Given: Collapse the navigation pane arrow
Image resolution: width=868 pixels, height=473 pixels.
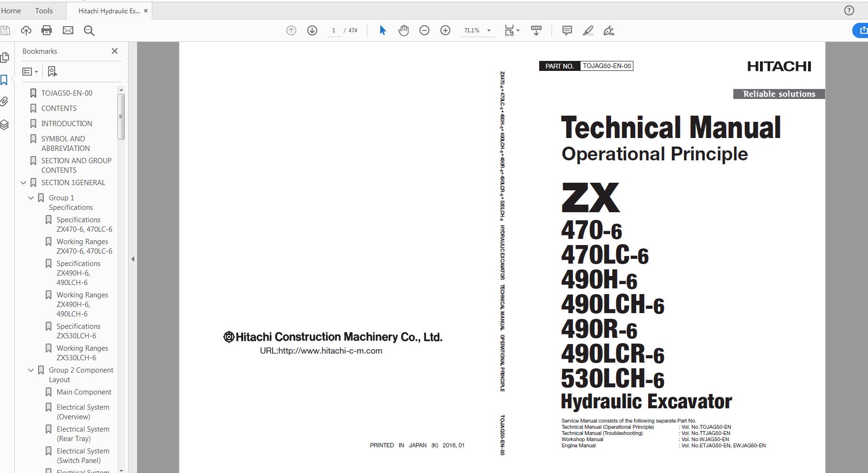Looking at the screenshot, I should point(133,259).
